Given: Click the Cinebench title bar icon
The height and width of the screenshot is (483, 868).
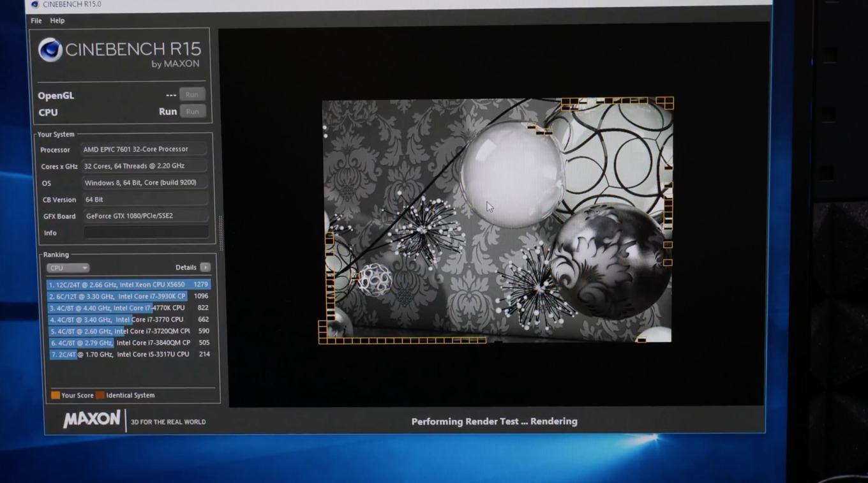Looking at the screenshot, I should pos(34,4).
